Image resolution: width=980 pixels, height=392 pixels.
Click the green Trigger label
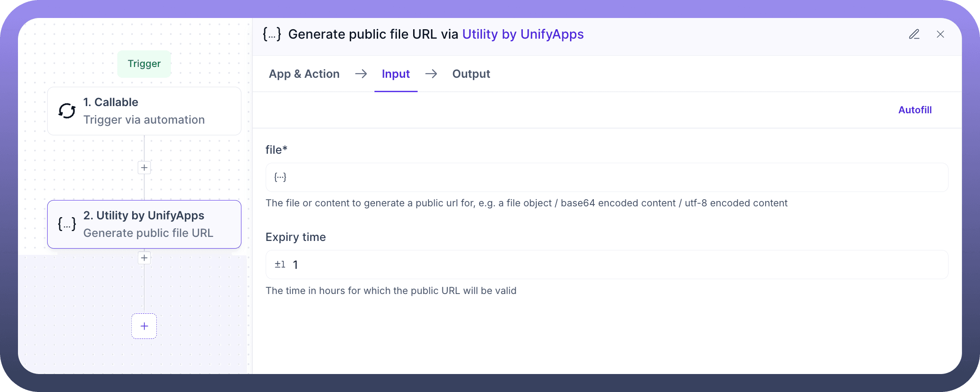pos(144,64)
